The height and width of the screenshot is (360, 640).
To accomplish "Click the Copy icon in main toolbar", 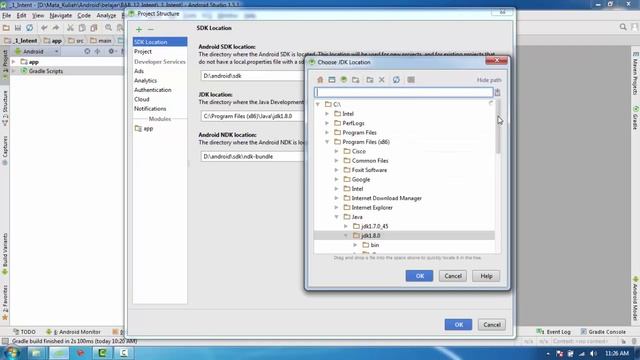I will click(x=82, y=28).
